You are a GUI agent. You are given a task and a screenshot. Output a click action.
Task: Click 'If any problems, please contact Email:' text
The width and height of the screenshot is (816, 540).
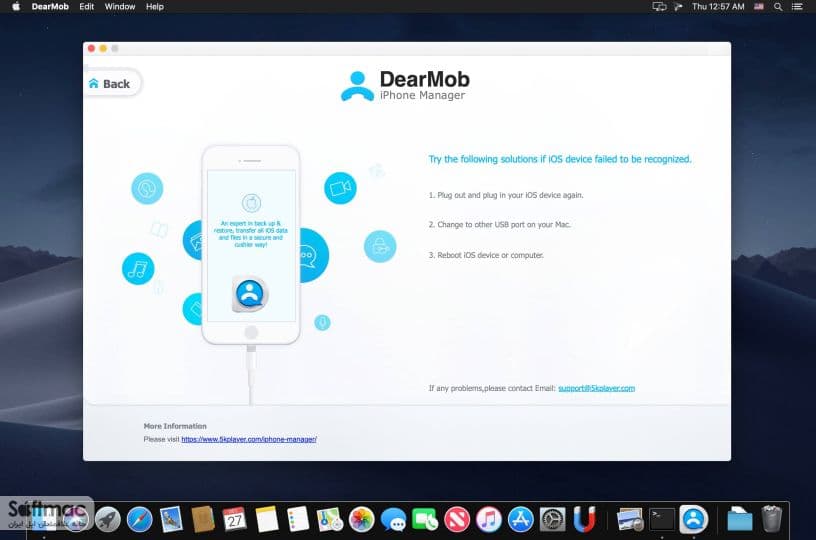492,388
